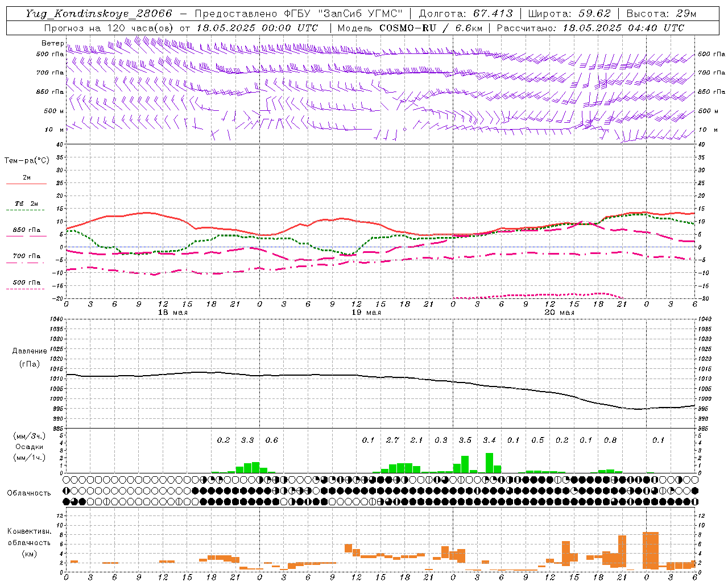The image size is (728, 582).
Task: Click the '2.1' precipitation amount value
Action: click(417, 440)
